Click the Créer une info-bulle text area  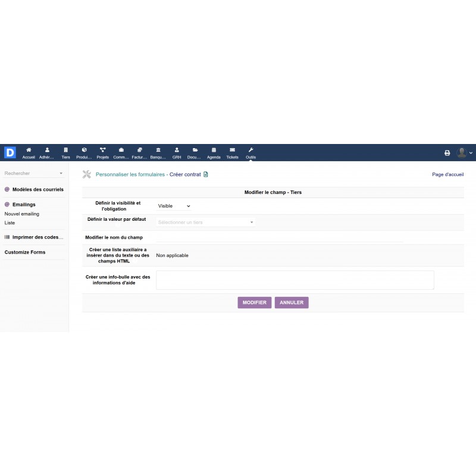(295, 280)
